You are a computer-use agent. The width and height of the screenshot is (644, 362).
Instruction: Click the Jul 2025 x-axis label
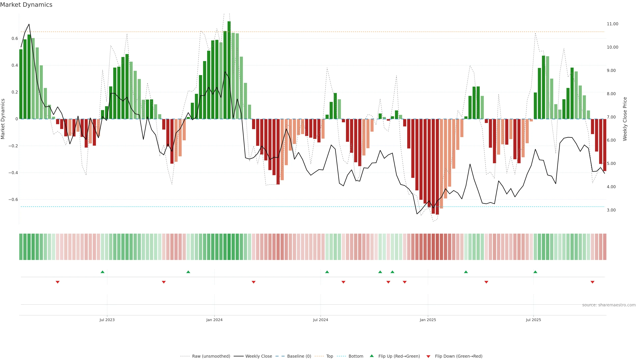(533, 320)
